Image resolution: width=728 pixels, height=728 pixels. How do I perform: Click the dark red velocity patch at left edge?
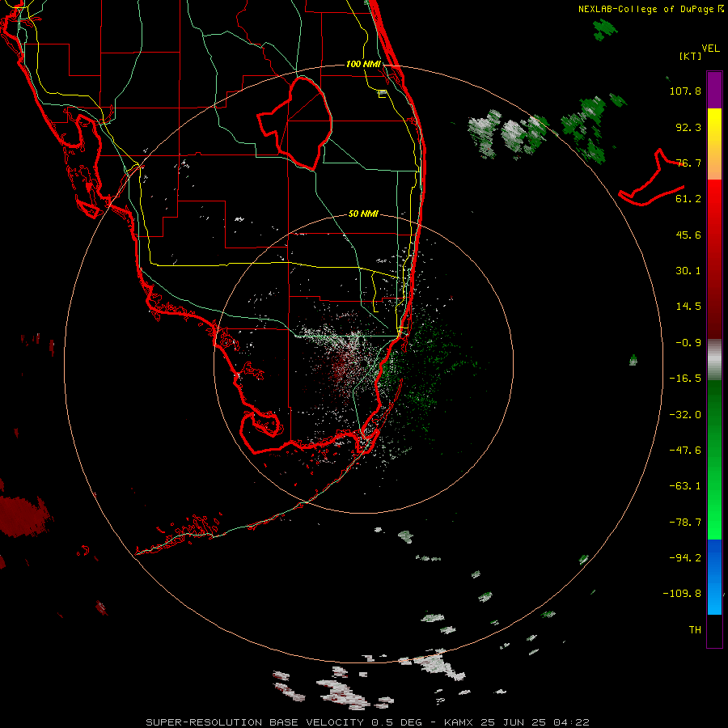pyautogui.click(x=24, y=515)
